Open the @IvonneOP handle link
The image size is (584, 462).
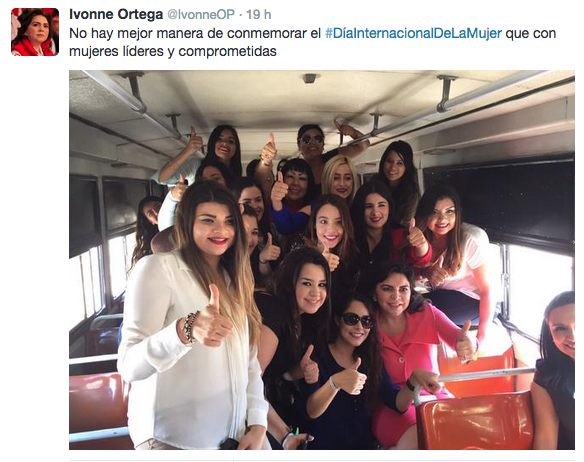(201, 15)
